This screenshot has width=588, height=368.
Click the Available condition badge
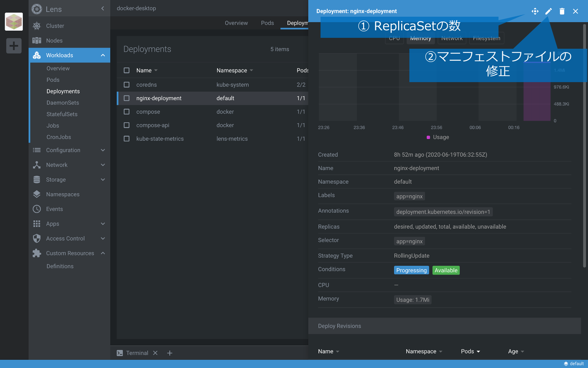pos(446,270)
